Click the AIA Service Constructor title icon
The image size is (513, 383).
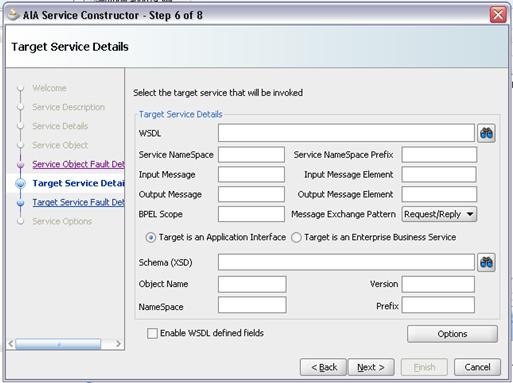[13, 15]
